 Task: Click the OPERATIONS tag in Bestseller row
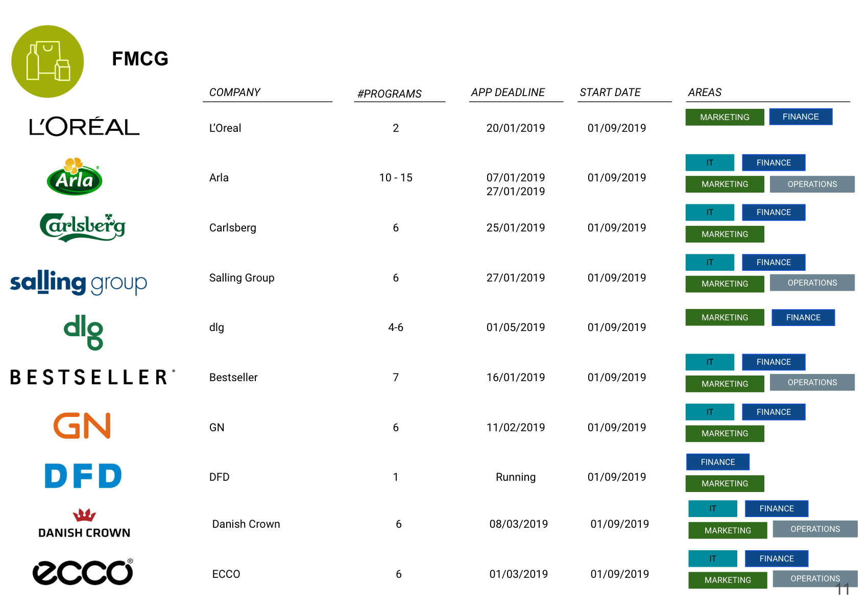pyautogui.click(x=812, y=382)
